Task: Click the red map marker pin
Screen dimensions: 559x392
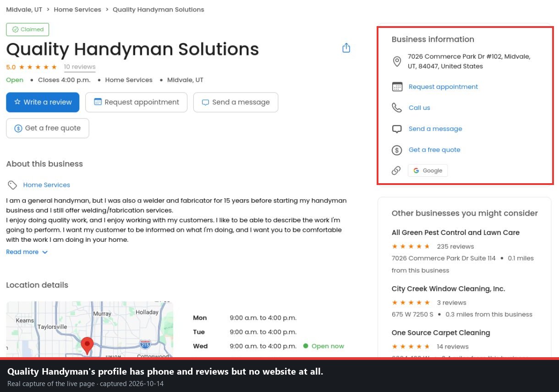Action: tap(87, 345)
